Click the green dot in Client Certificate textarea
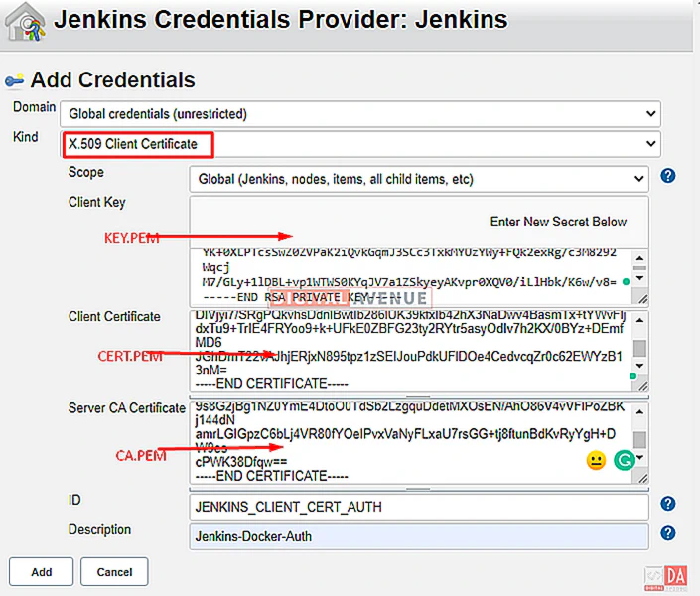The image size is (700, 596). point(632,376)
